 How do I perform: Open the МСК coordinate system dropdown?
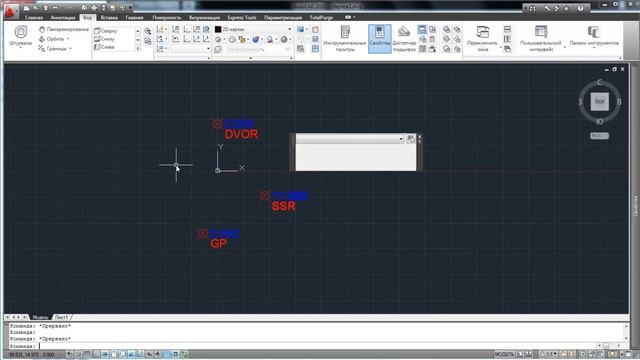coord(600,136)
